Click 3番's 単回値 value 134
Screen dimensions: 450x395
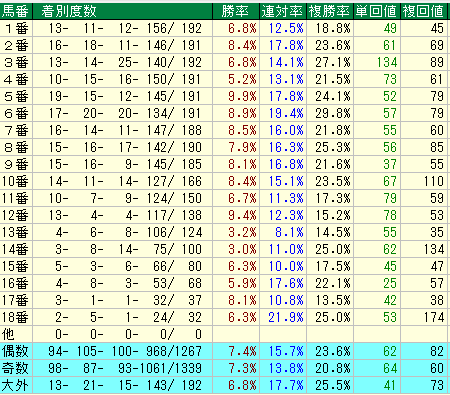pyautogui.click(x=387, y=62)
